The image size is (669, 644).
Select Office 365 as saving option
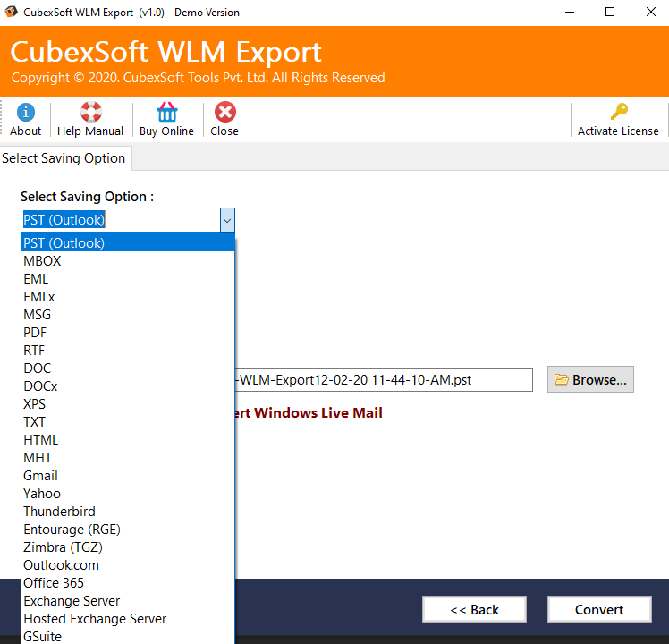[54, 583]
